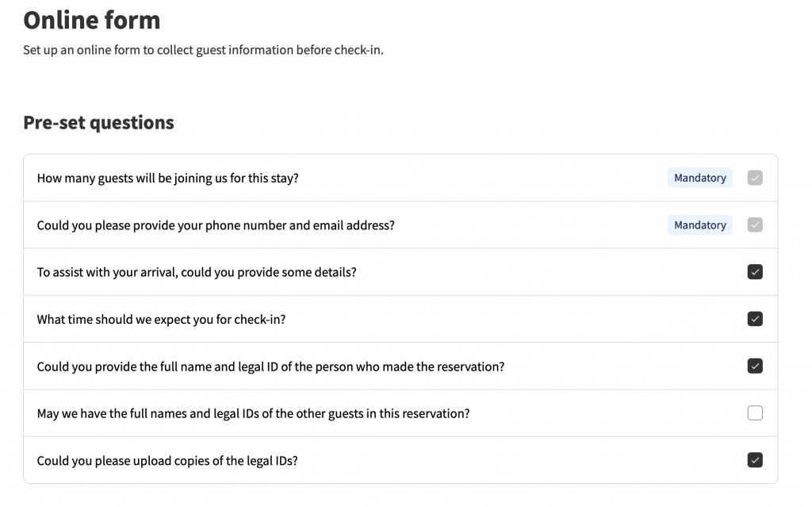Screen dimensions: 812x507
Task: Click the Mandatory badge on guest count row
Action: pos(699,178)
